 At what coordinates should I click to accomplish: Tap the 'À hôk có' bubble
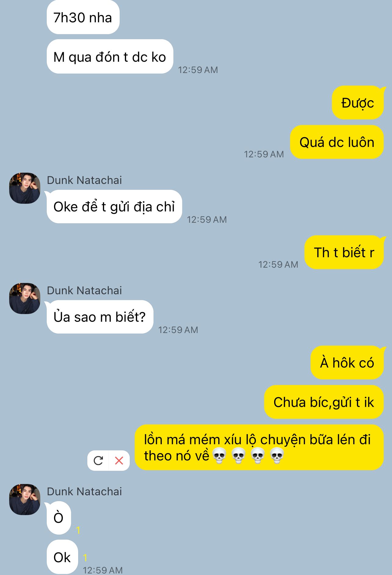coord(347,363)
